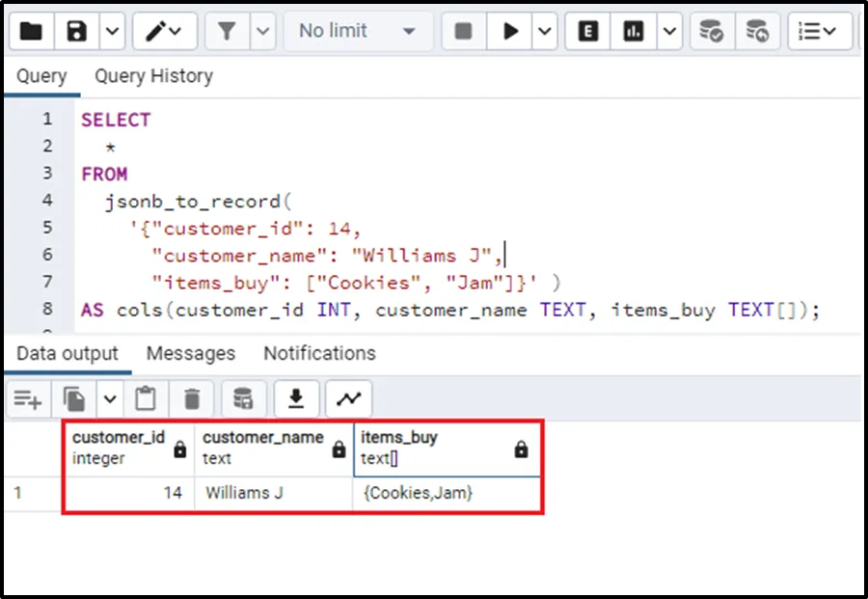Image resolution: width=868 pixels, height=599 pixels.
Task: Click the Open File folder icon
Action: pyautogui.click(x=31, y=32)
